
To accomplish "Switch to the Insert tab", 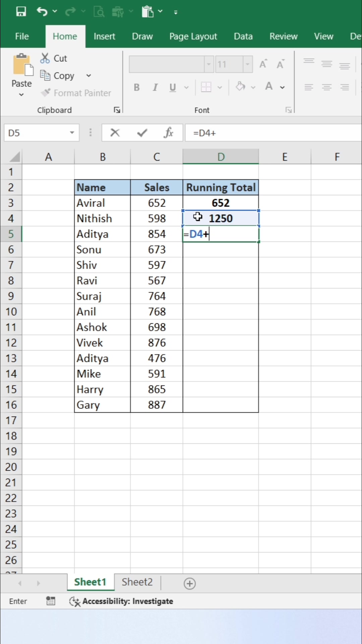I will (104, 36).
